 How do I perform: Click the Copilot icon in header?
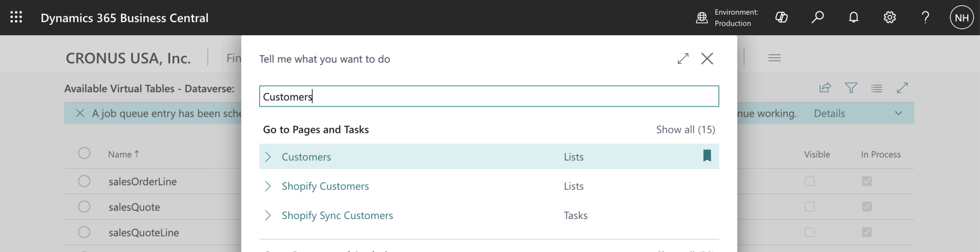[781, 17]
